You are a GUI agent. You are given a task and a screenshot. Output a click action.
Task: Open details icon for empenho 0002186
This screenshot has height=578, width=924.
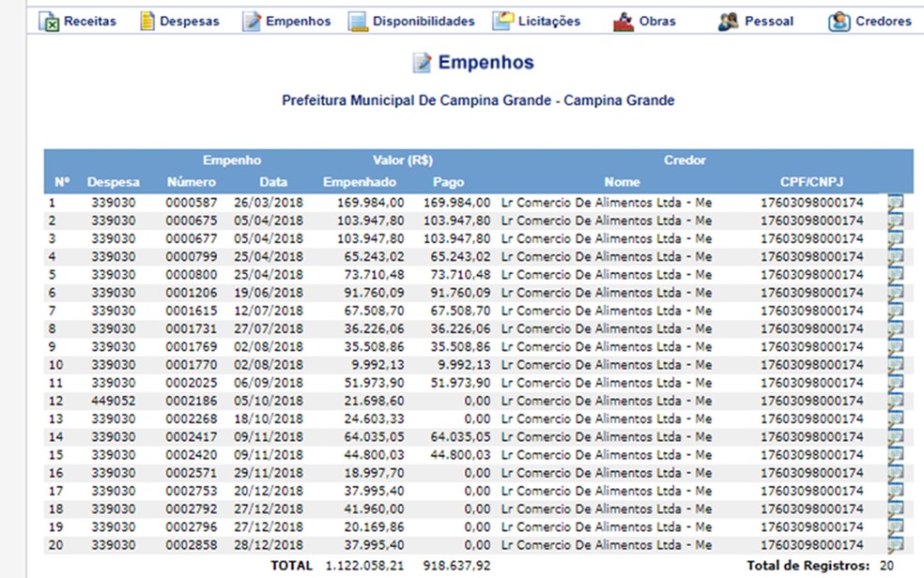point(895,401)
